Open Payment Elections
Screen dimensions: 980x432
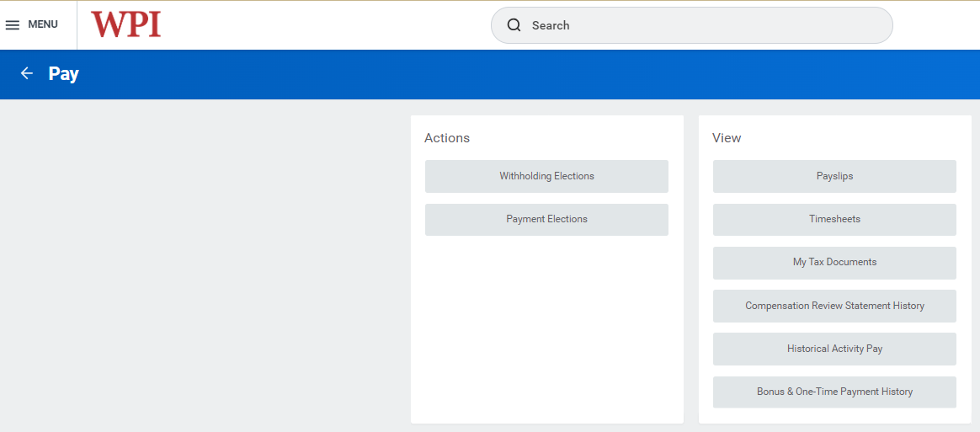coord(546,219)
